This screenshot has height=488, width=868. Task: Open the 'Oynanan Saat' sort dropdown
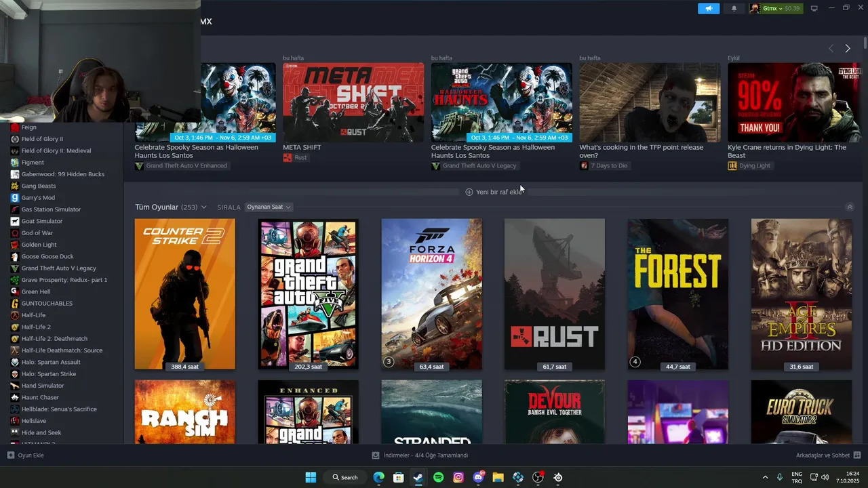[269, 207]
